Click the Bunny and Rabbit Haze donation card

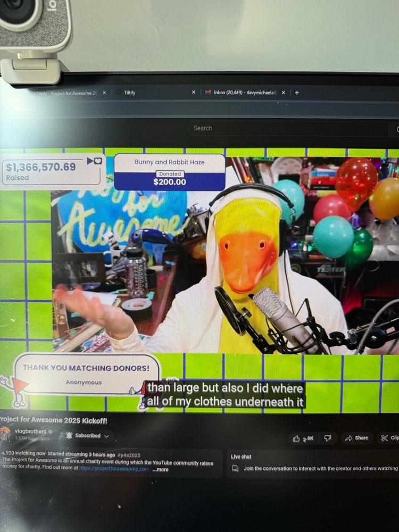point(170,172)
